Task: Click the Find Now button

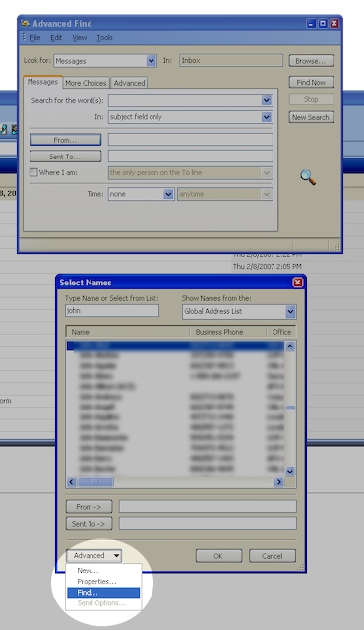Action: 311,82
